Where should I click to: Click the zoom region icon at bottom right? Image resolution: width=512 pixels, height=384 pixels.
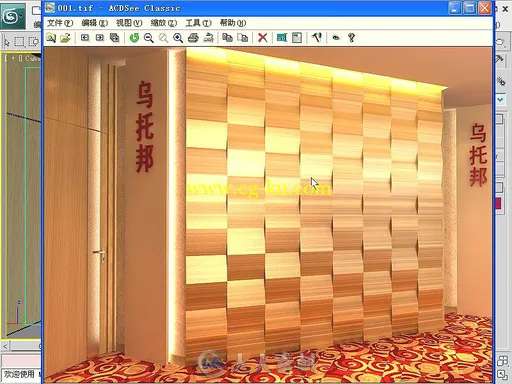(502, 375)
